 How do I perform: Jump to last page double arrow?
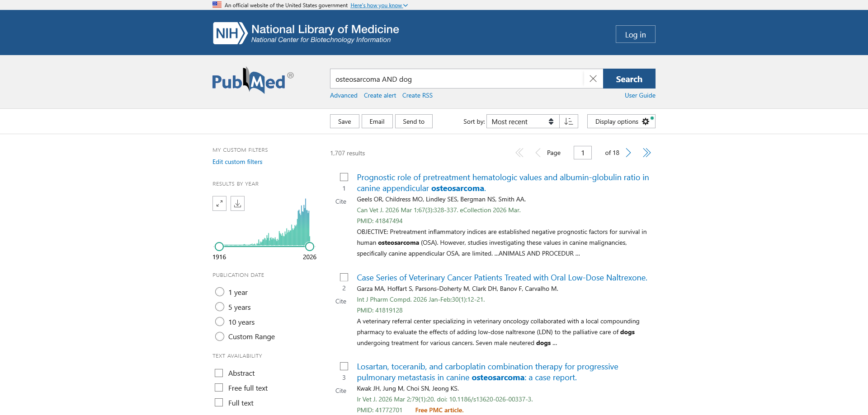coord(647,153)
